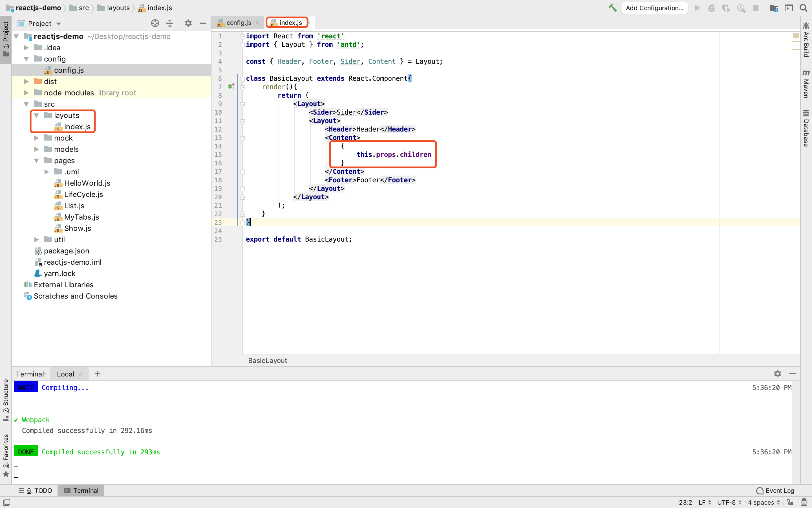Close the Local terminal tab
812x508 pixels.
pyautogui.click(x=81, y=374)
